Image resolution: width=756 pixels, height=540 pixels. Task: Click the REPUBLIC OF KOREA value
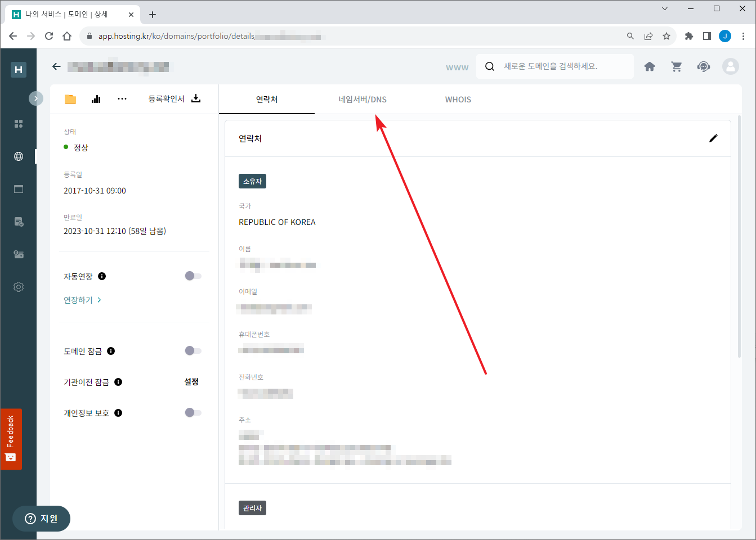pyautogui.click(x=277, y=222)
